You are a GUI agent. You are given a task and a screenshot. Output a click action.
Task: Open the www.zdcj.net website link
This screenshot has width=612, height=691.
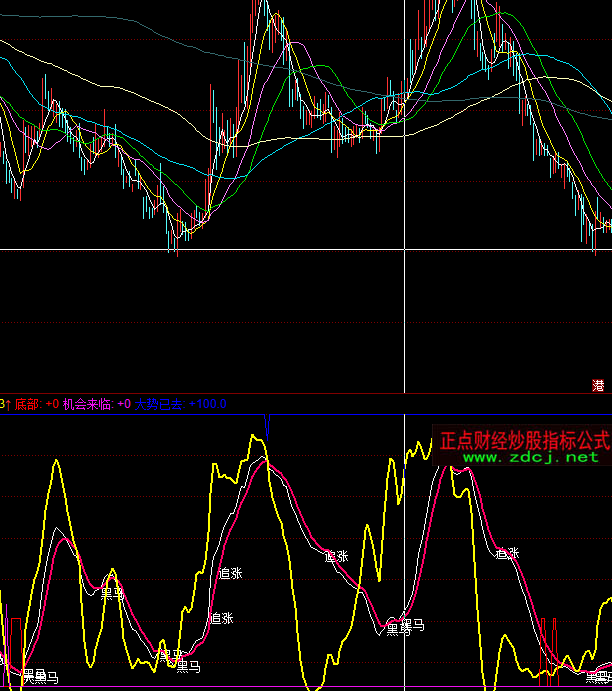pos(529,457)
